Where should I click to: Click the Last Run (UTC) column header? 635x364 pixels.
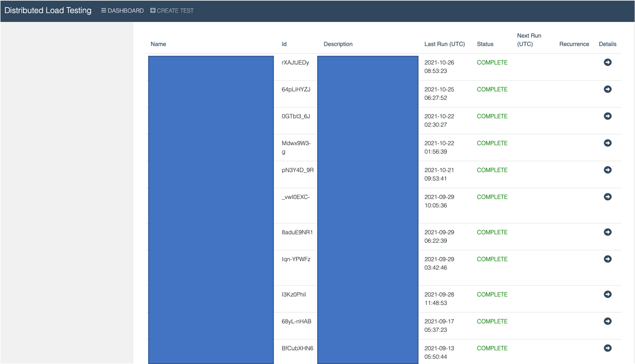coord(444,44)
